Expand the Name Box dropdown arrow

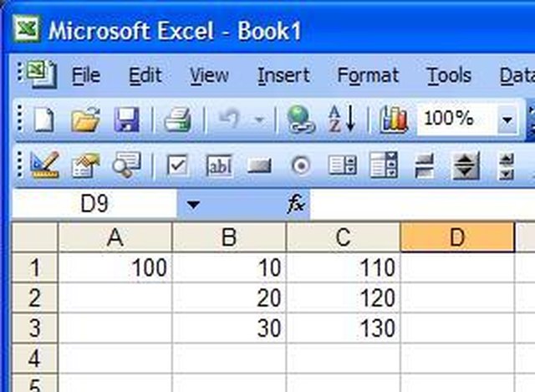[193, 205]
